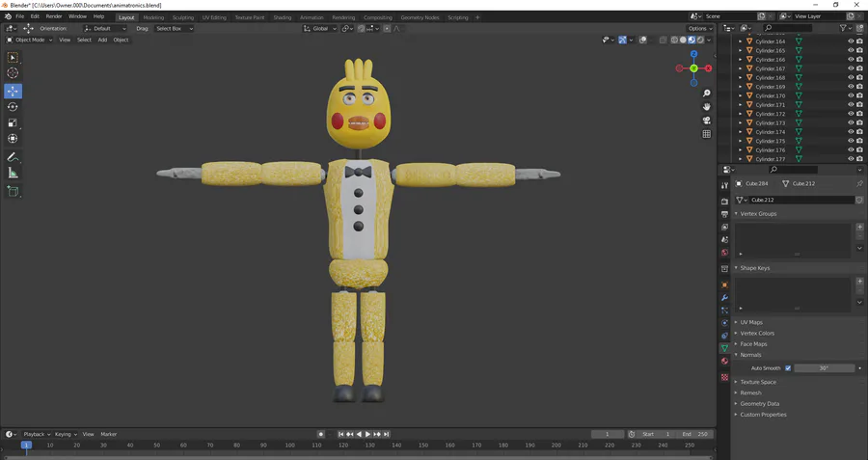Open the Options dropdown in viewport
The width and height of the screenshot is (868, 460).
[700, 28]
